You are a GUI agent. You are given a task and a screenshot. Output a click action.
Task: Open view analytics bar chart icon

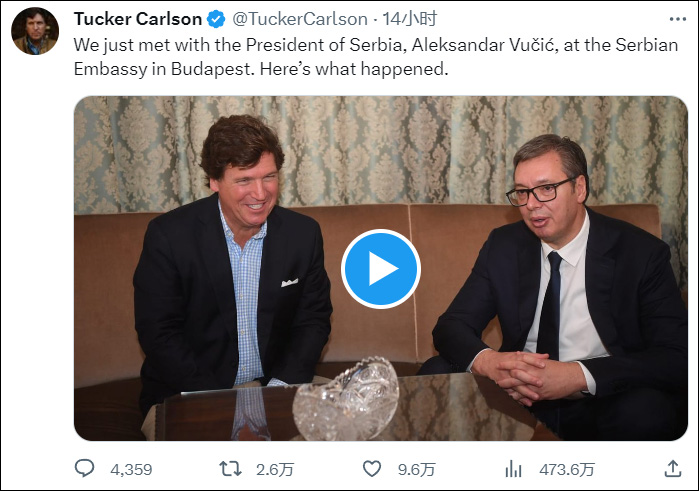[x=514, y=468]
